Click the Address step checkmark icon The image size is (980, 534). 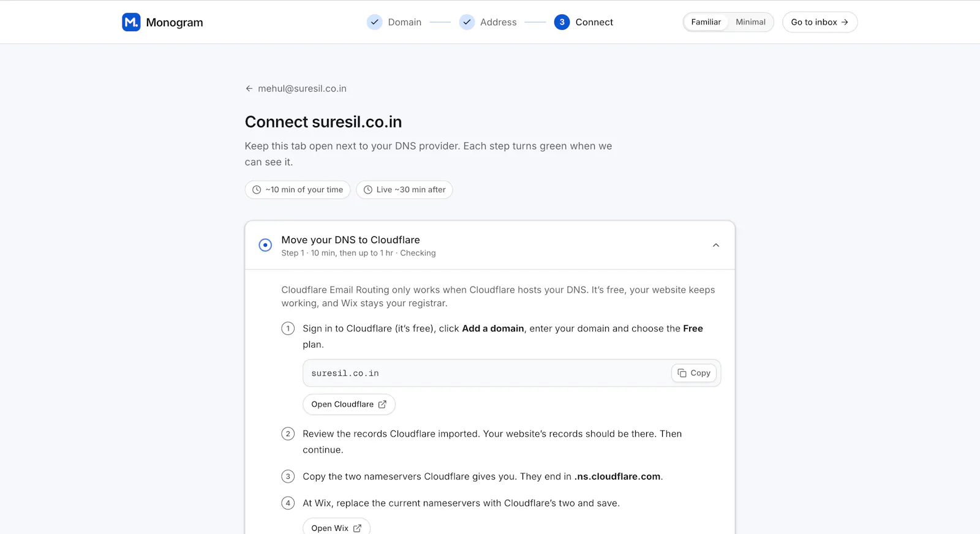coord(467,22)
